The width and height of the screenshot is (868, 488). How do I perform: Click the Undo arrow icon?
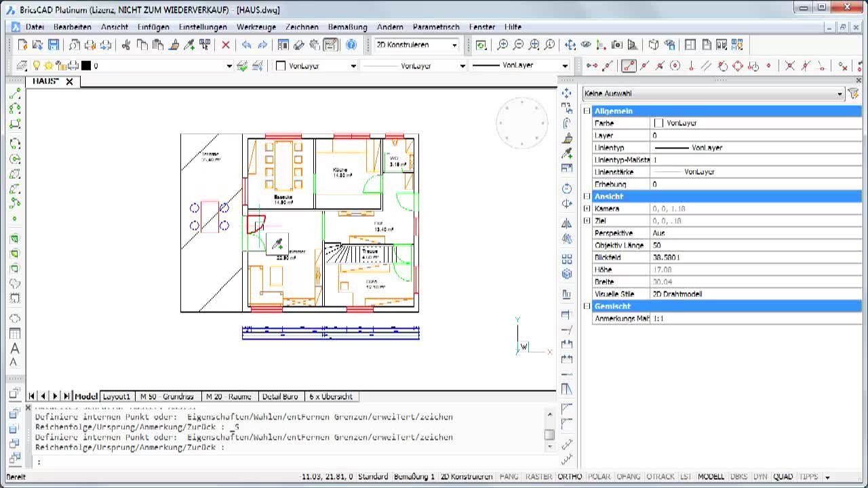pyautogui.click(x=246, y=45)
